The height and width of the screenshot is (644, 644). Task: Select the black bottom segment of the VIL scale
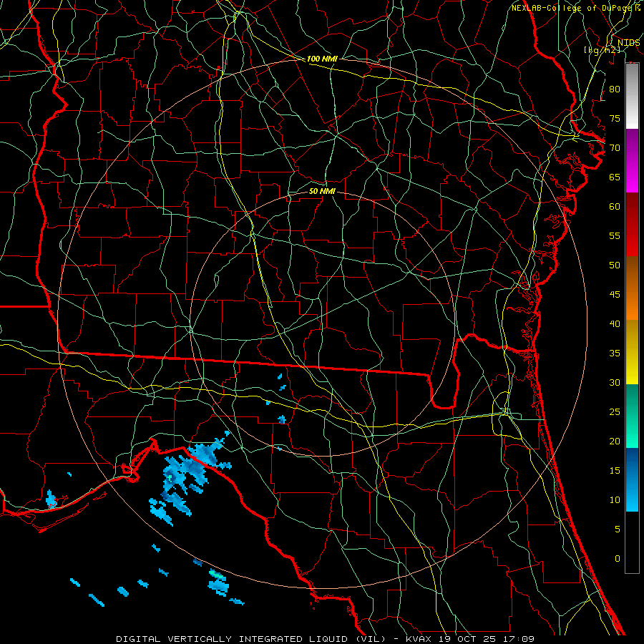632,542
